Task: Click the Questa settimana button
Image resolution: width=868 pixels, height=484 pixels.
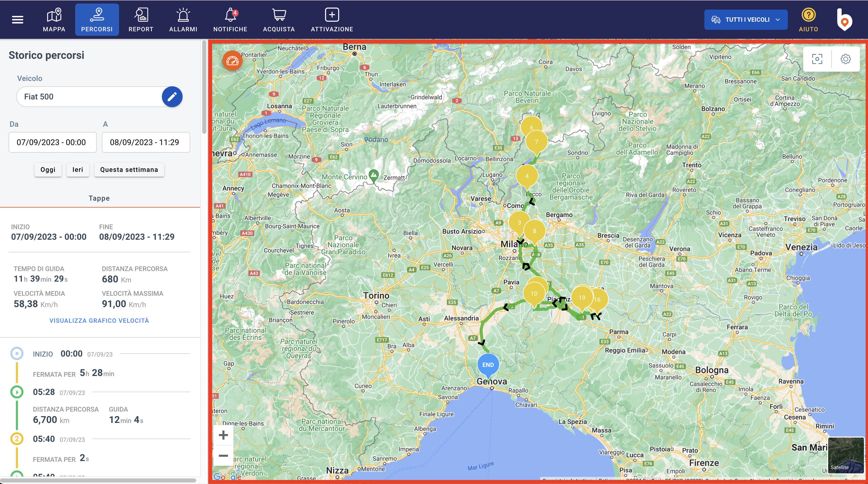Action: (x=129, y=170)
